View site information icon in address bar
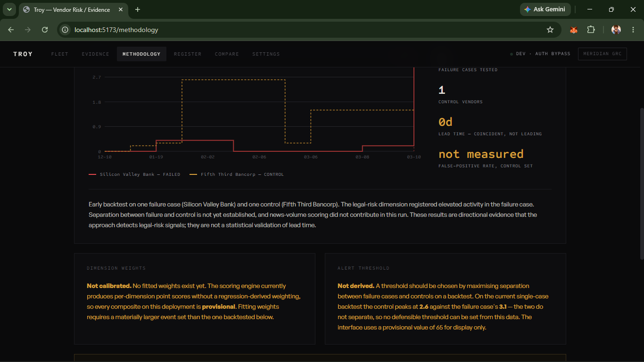 point(66,30)
